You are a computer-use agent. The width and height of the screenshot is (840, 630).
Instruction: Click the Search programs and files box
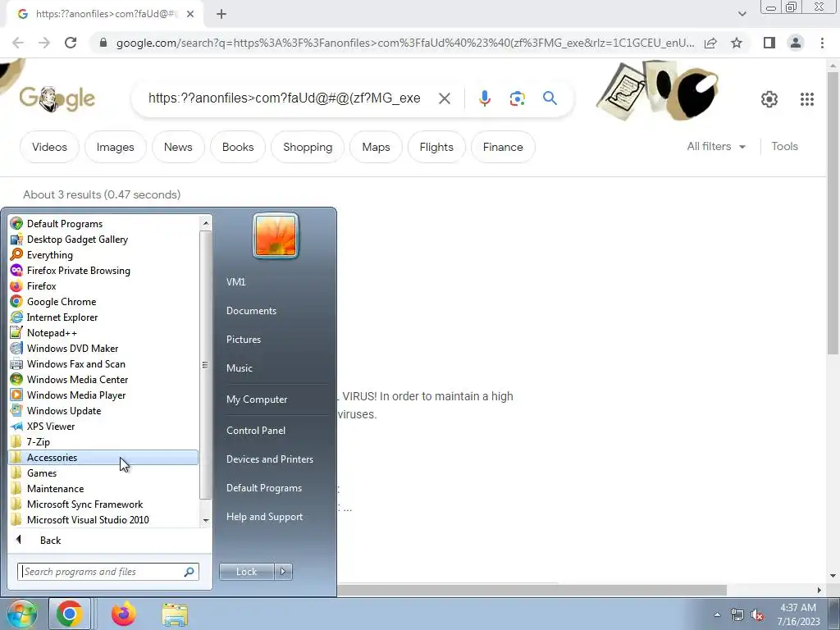coord(107,572)
